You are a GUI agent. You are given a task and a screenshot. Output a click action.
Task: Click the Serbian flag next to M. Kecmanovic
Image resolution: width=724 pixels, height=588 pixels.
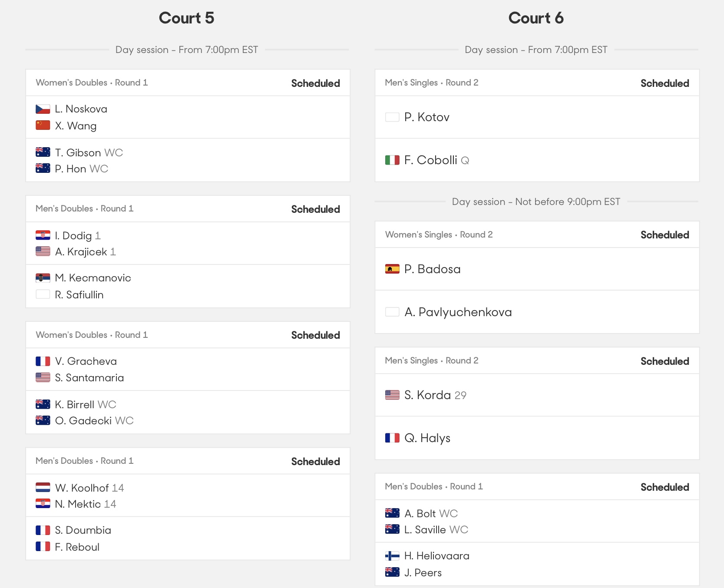43,278
